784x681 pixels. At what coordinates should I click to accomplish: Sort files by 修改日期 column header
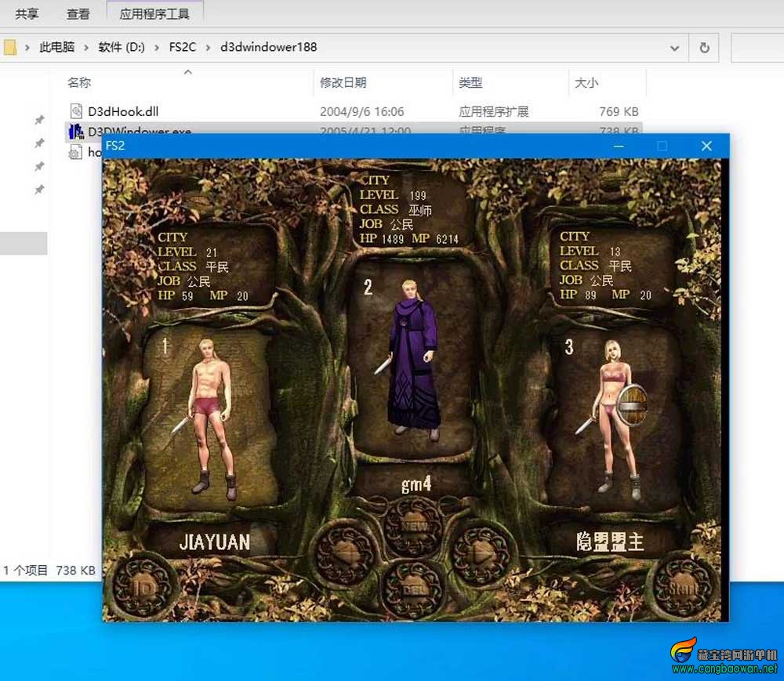(343, 82)
